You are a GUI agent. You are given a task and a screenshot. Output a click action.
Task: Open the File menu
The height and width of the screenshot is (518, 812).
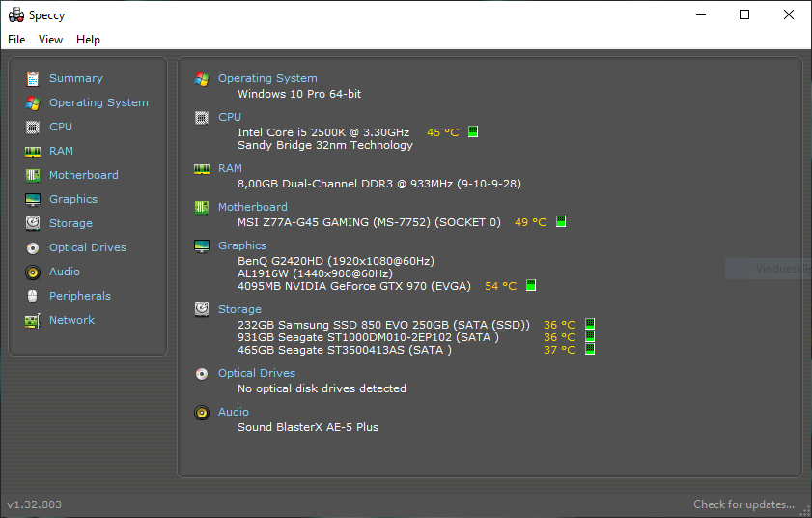click(x=16, y=40)
